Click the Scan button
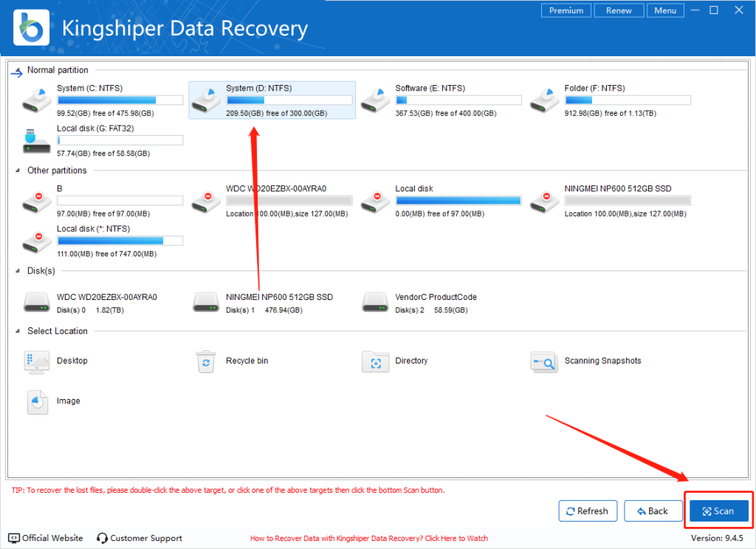 (x=719, y=511)
